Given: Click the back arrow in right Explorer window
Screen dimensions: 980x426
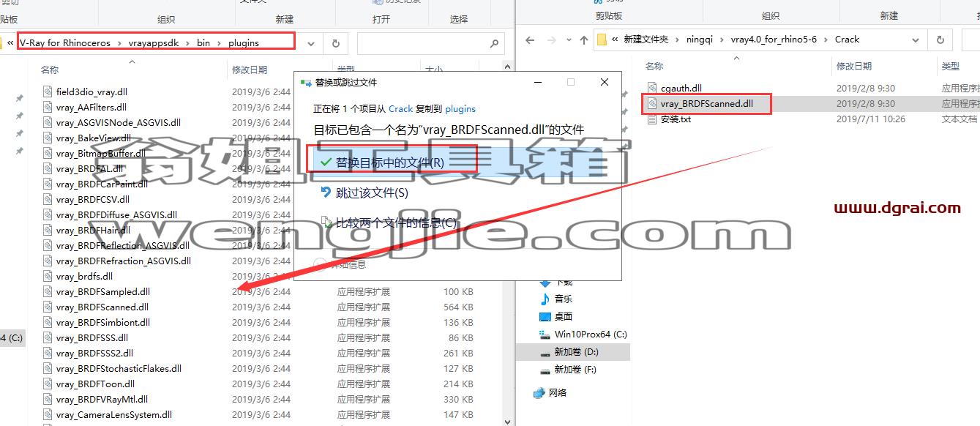Looking at the screenshot, I should click(530, 40).
